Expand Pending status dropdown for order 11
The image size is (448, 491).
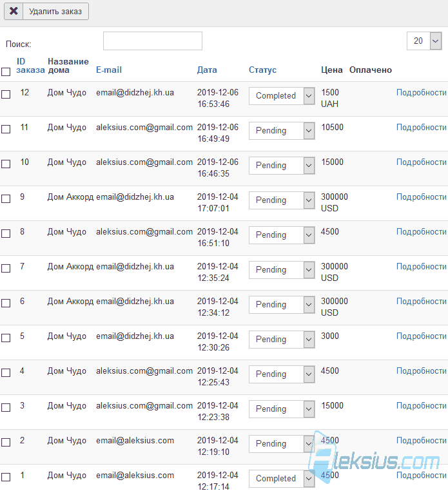tap(282, 131)
